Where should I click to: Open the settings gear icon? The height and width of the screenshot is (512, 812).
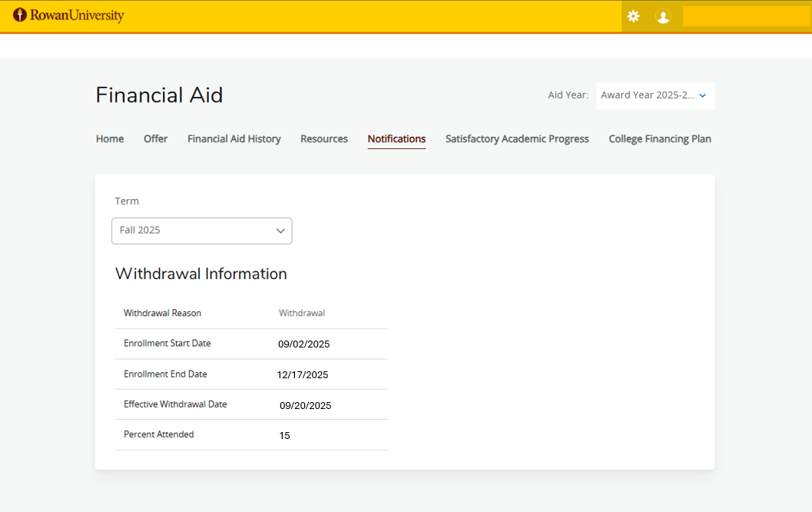click(633, 16)
